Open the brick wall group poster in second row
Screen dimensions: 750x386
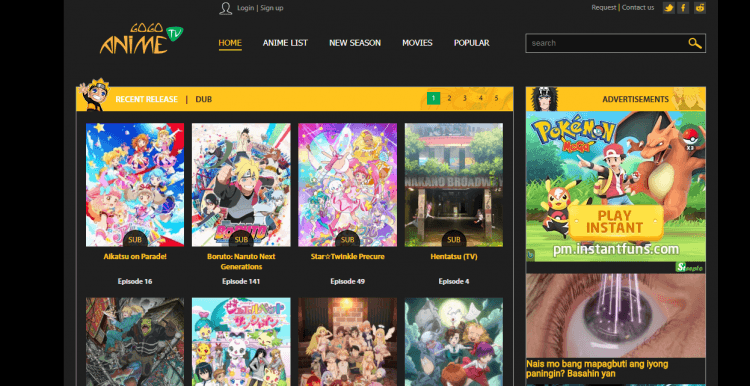click(348, 342)
